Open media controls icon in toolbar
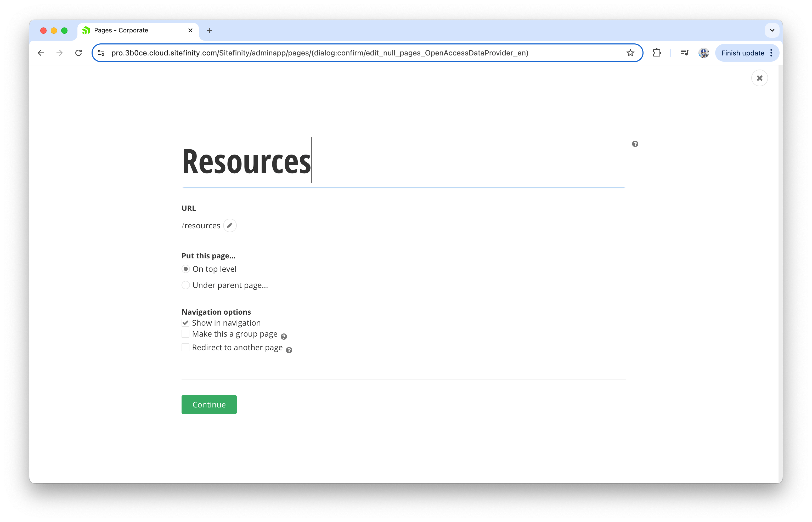The image size is (812, 522). pyautogui.click(x=685, y=53)
